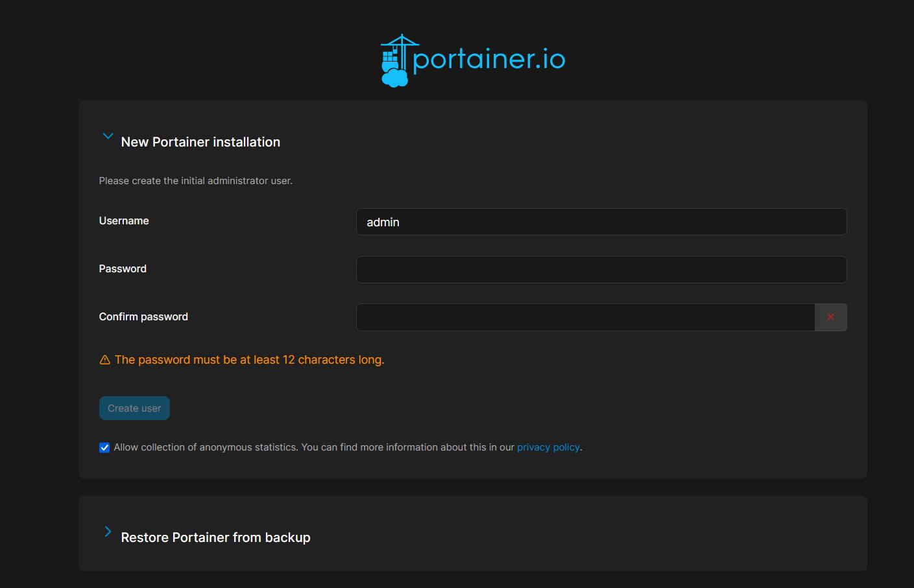Focus the Password input field

click(601, 270)
